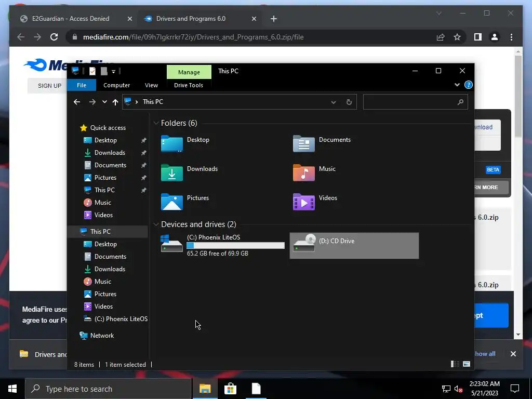Share this page from the Chrome address bar
This screenshot has height=399, width=532.
coord(441,37)
